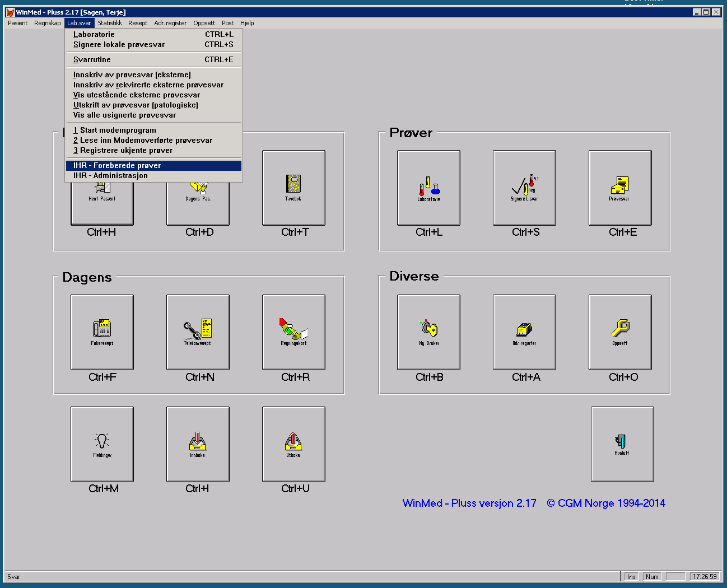727x588 pixels.
Task: Open the Adr.register menu
Action: pyautogui.click(x=170, y=23)
